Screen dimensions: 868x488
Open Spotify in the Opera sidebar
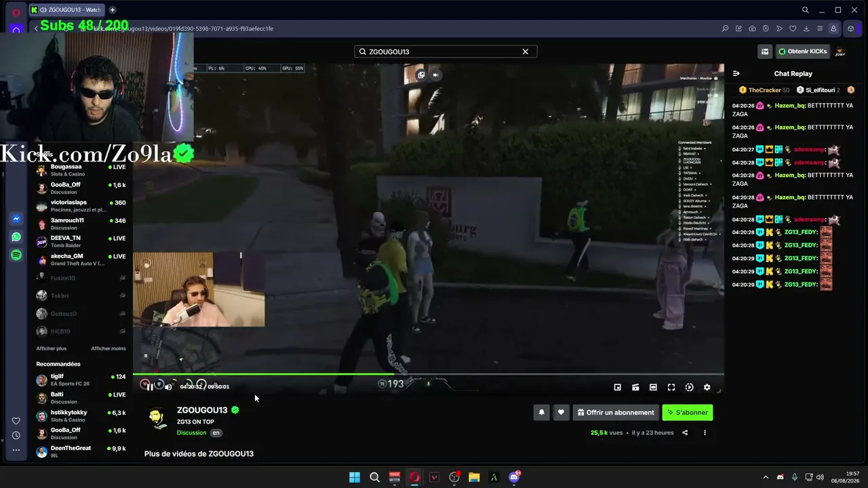[x=16, y=255]
